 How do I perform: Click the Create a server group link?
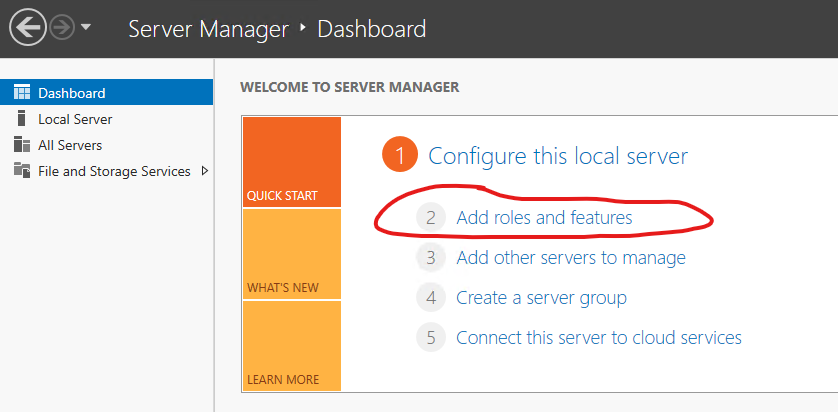(541, 297)
